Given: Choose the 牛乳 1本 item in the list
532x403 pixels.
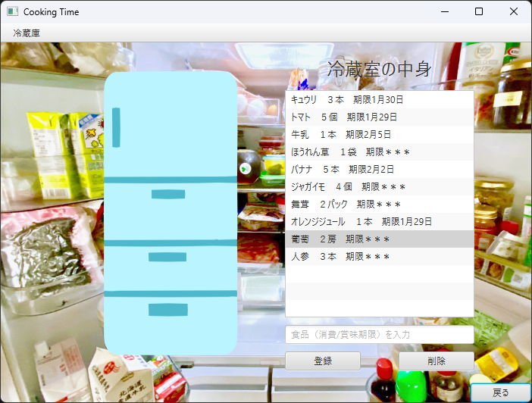Looking at the screenshot, I should [x=379, y=135].
